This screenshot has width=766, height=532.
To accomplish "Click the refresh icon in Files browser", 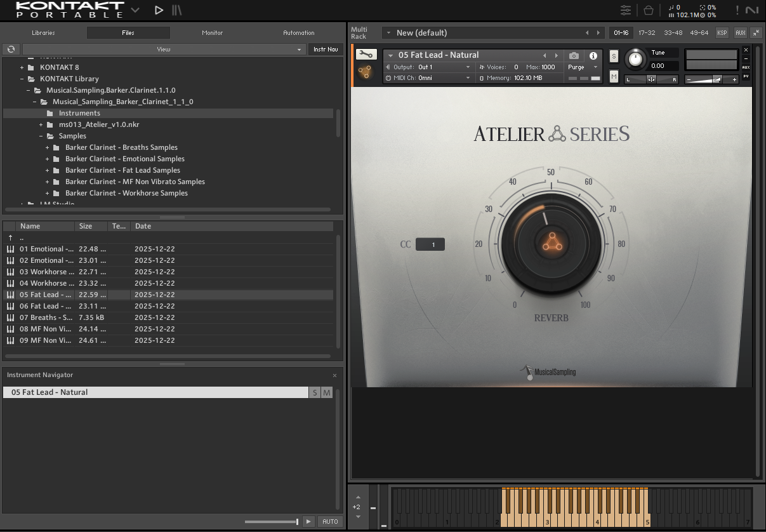I will coord(11,50).
